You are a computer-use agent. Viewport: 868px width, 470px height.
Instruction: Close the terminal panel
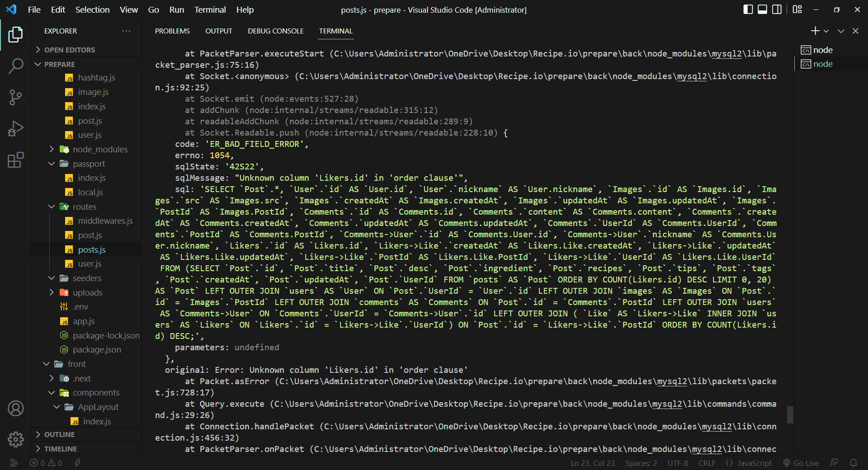pos(855,31)
